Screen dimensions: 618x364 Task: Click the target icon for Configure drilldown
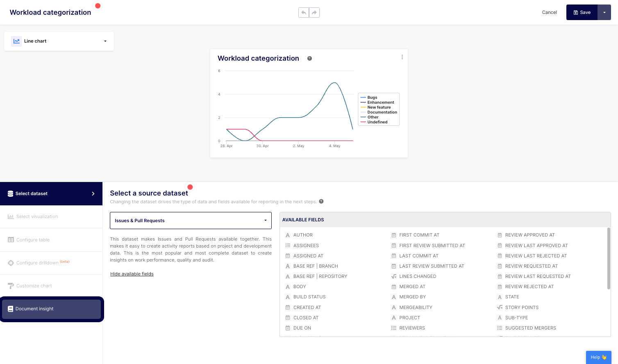point(10,263)
